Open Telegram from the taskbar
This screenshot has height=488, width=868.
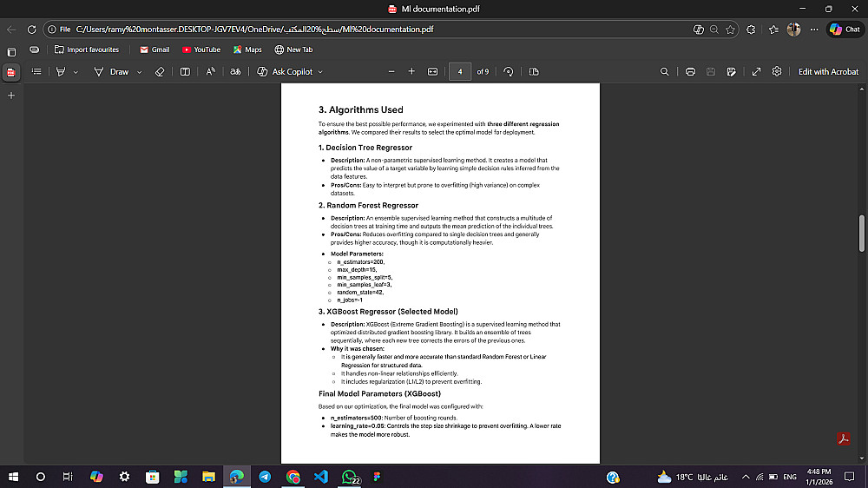(x=265, y=477)
